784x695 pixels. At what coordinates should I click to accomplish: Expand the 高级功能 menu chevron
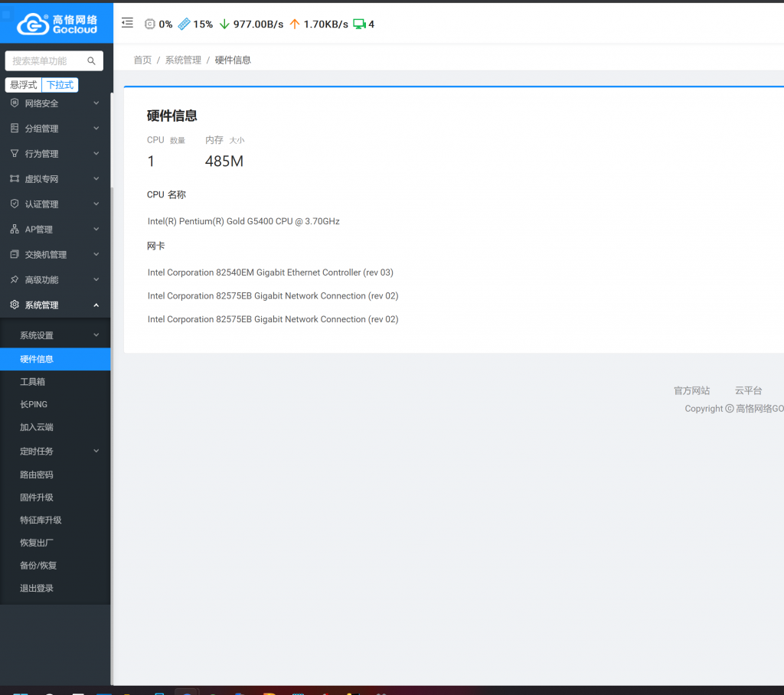[96, 279]
